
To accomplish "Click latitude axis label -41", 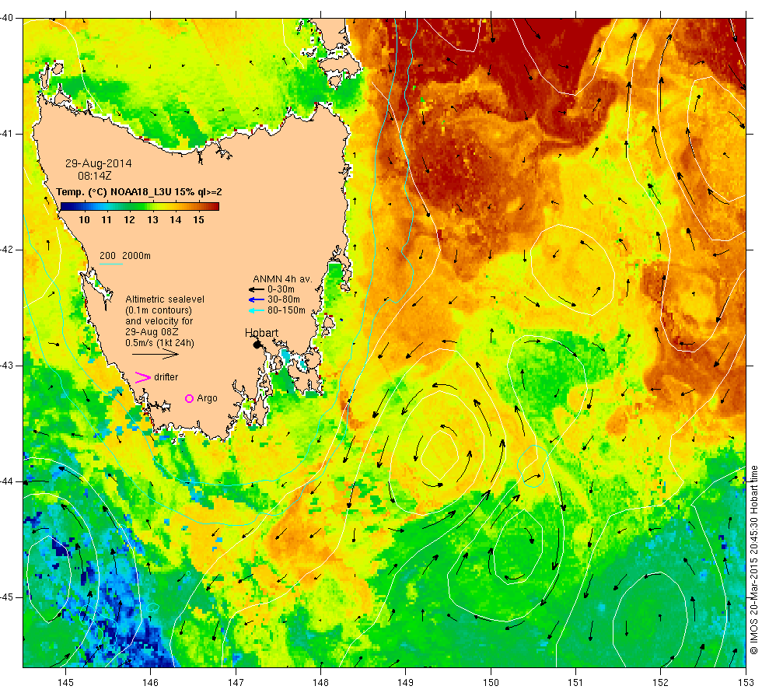I will pyautogui.click(x=7, y=134).
